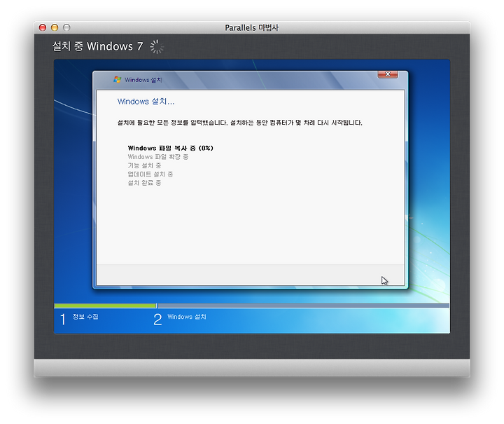Click the disabled gray zoom button
Image resolution: width=504 pixels, height=424 pixels.
click(x=66, y=27)
